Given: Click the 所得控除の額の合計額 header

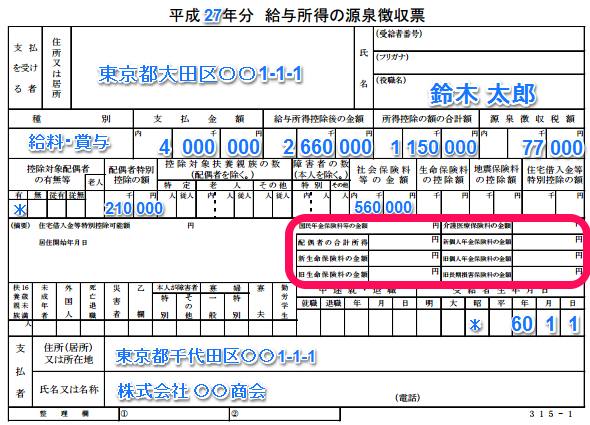Looking at the screenshot, I should tap(426, 119).
